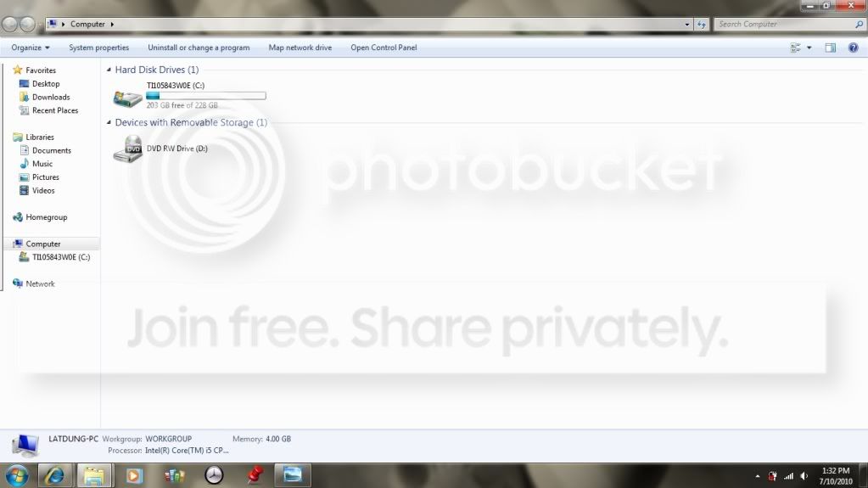The image size is (868, 488).
Task: Click Open Control Panel
Action: [384, 48]
